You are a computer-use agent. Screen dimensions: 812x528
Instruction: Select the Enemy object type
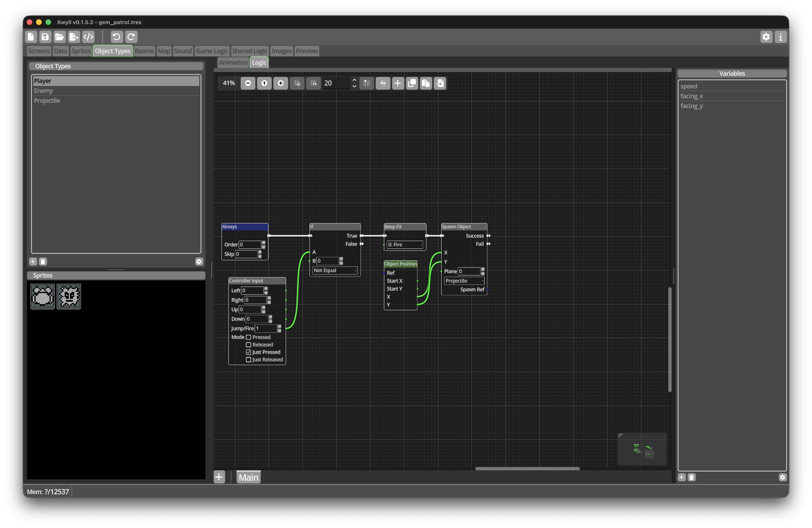pyautogui.click(x=116, y=91)
